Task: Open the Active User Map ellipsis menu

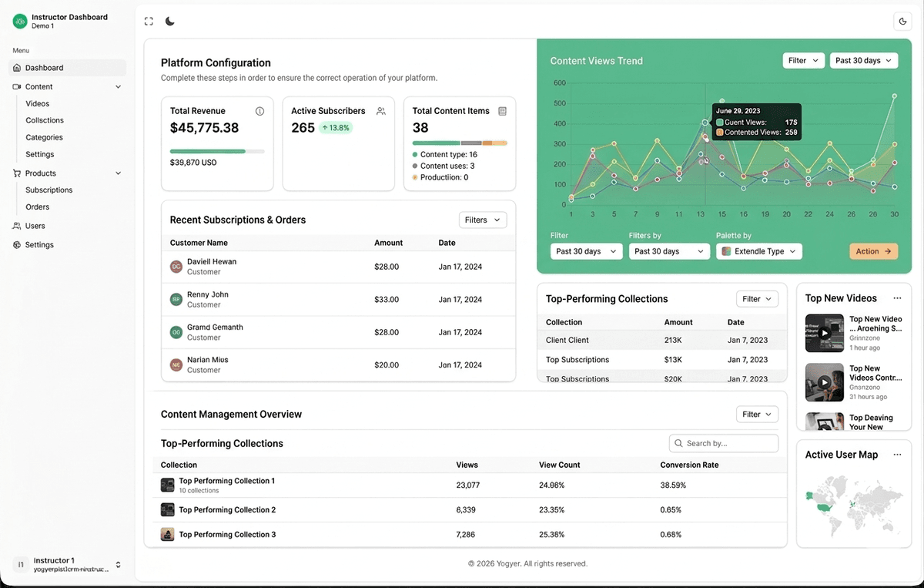Action: [x=897, y=455]
